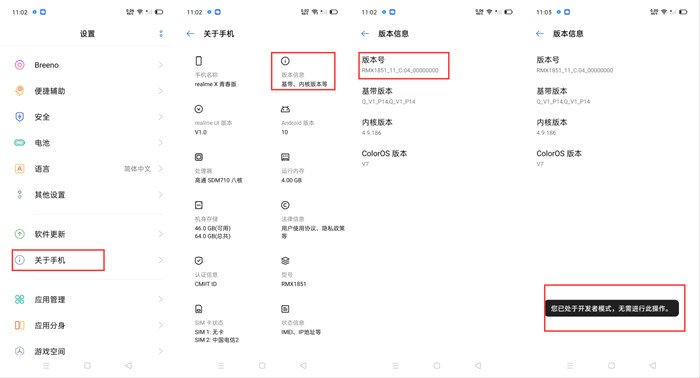Expand 其他设置 row chevron

161,195
